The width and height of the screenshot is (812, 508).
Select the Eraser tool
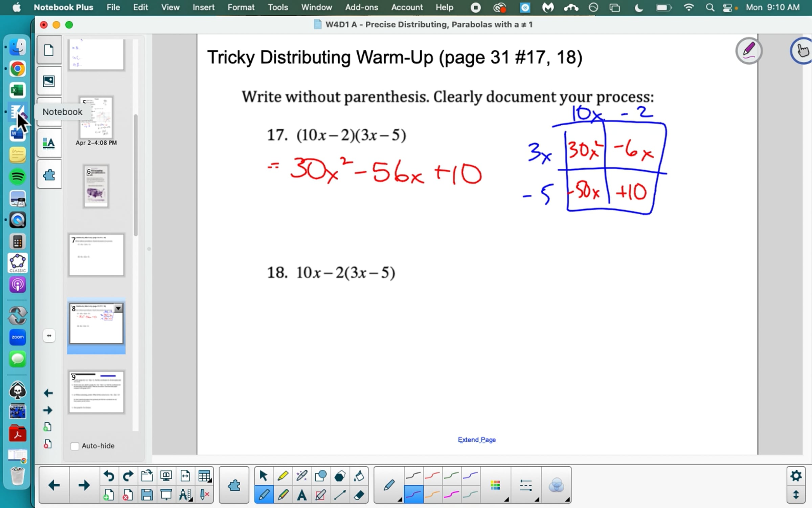pos(359,495)
